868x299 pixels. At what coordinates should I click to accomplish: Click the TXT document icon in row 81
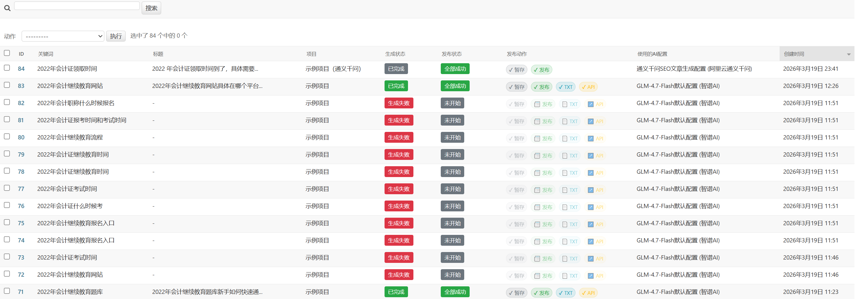[x=565, y=121]
